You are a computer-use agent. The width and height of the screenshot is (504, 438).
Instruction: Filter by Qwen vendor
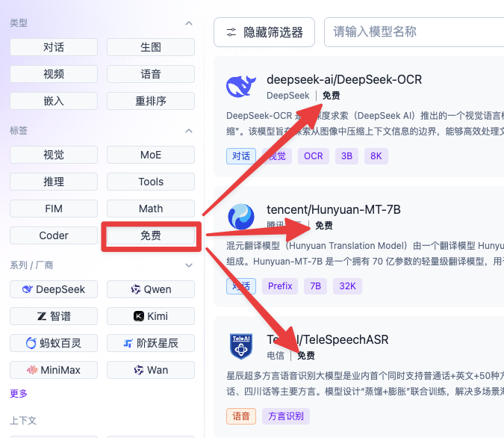[151, 289]
